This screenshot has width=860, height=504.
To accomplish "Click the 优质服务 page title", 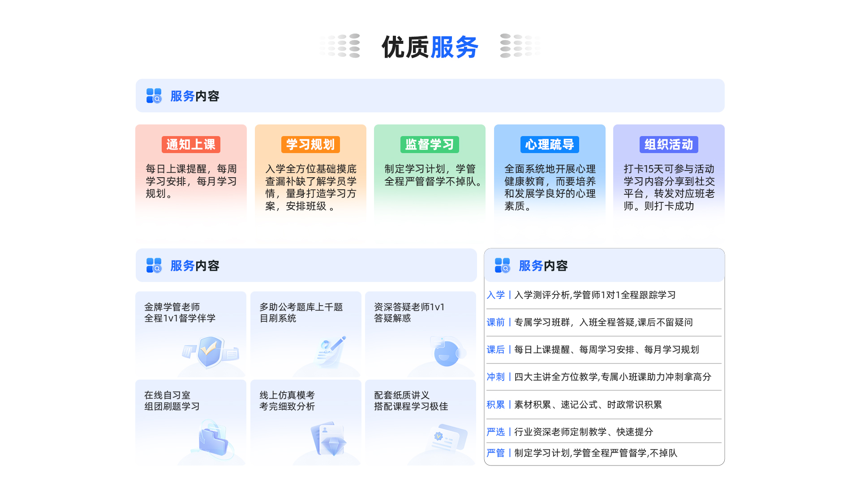I will point(430,47).
